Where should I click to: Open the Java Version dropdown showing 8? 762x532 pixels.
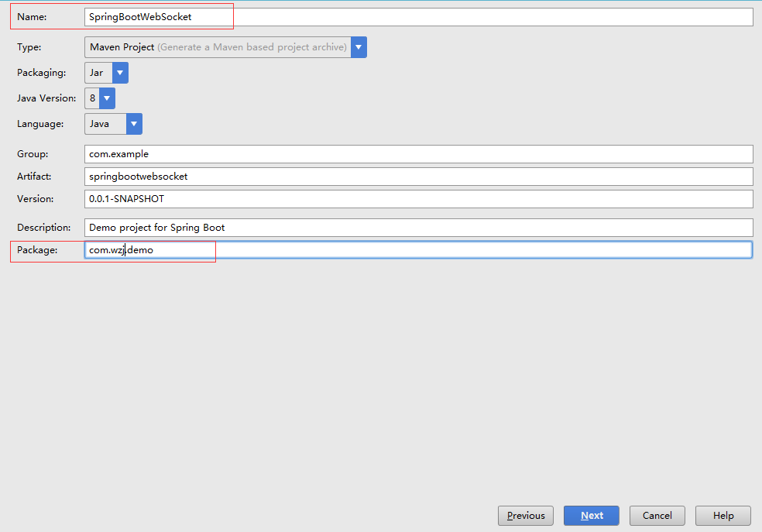point(100,98)
